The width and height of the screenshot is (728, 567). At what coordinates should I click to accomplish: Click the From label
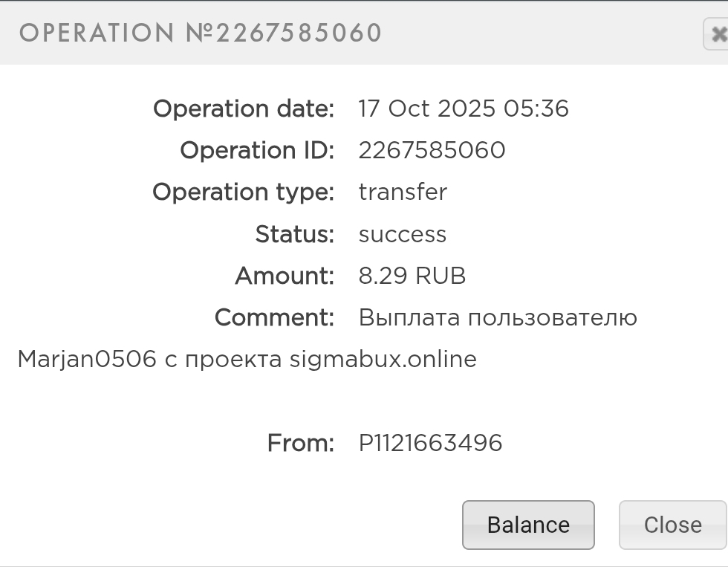[x=301, y=443]
